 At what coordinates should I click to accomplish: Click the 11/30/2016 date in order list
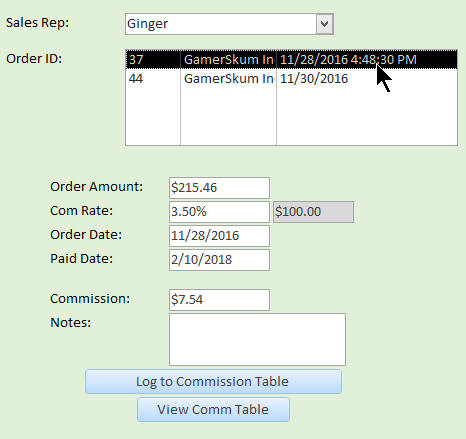click(314, 79)
